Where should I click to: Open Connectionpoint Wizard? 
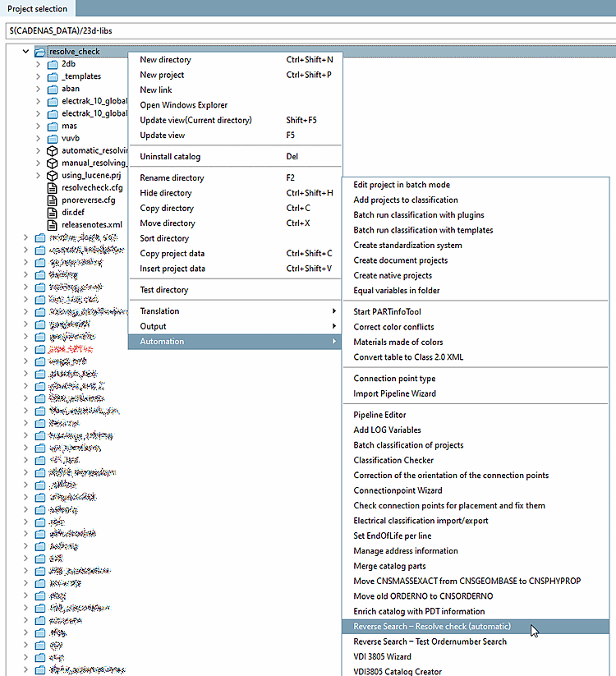(x=476, y=490)
